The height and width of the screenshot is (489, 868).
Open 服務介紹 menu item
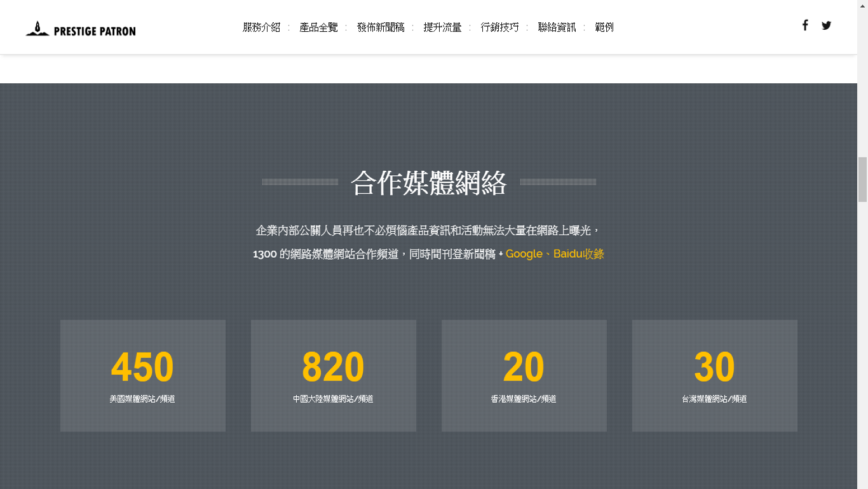[x=262, y=27]
